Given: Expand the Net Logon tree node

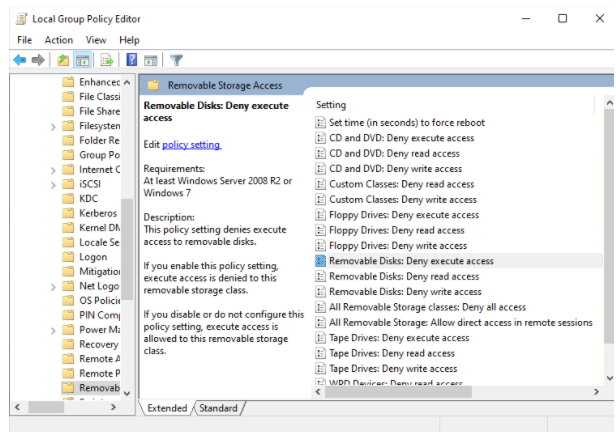Looking at the screenshot, I should pos(53,287).
